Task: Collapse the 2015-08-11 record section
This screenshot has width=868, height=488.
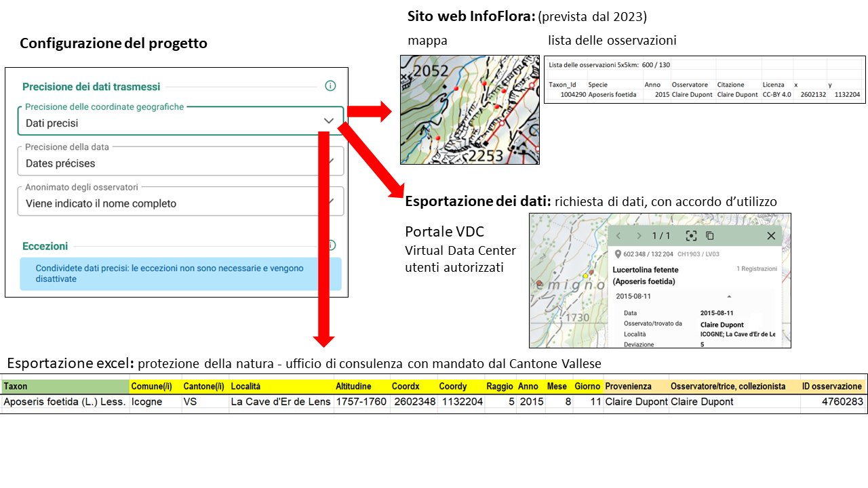Action: point(729,296)
